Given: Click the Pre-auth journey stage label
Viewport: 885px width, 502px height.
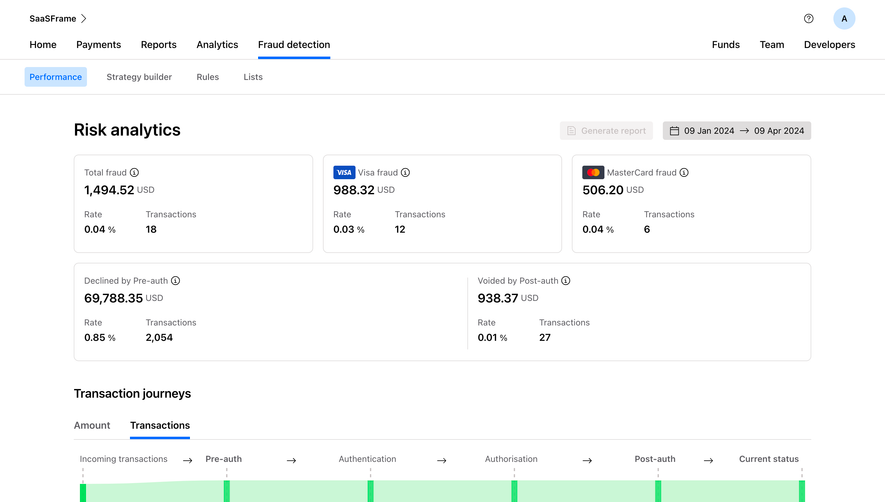Looking at the screenshot, I should tap(224, 459).
